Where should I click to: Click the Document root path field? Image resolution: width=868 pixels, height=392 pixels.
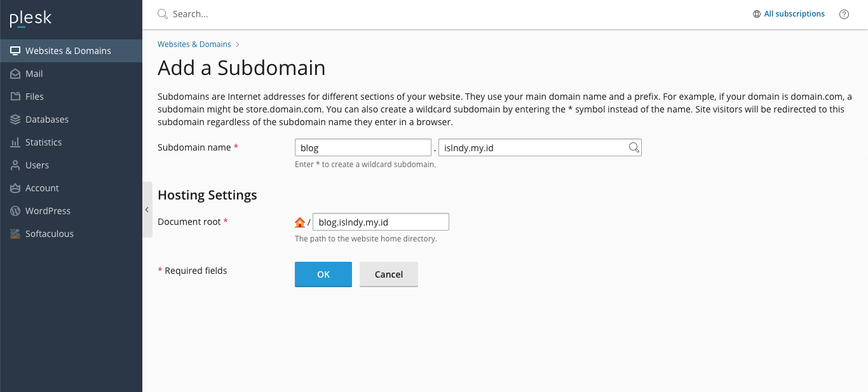pyautogui.click(x=381, y=222)
